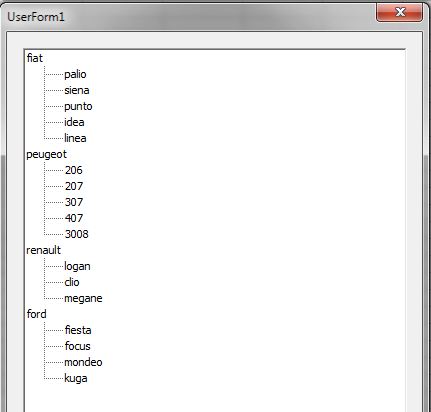Click the fiesta tree item

[x=78, y=330]
